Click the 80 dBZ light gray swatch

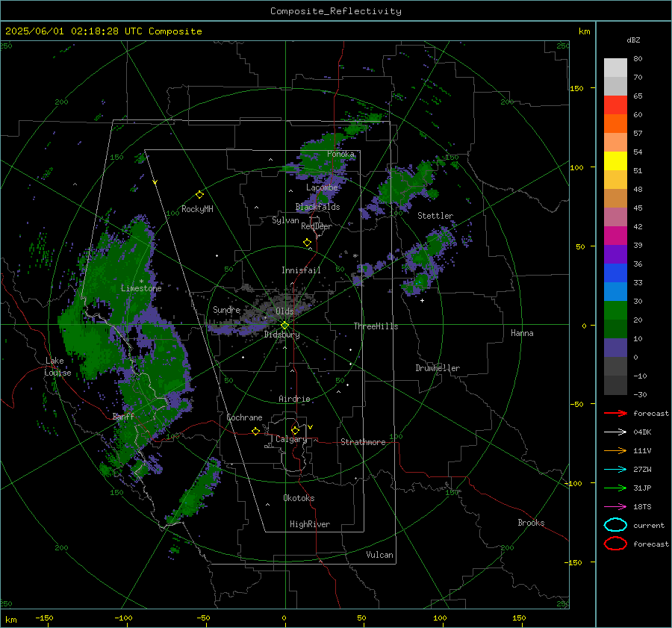coord(615,68)
